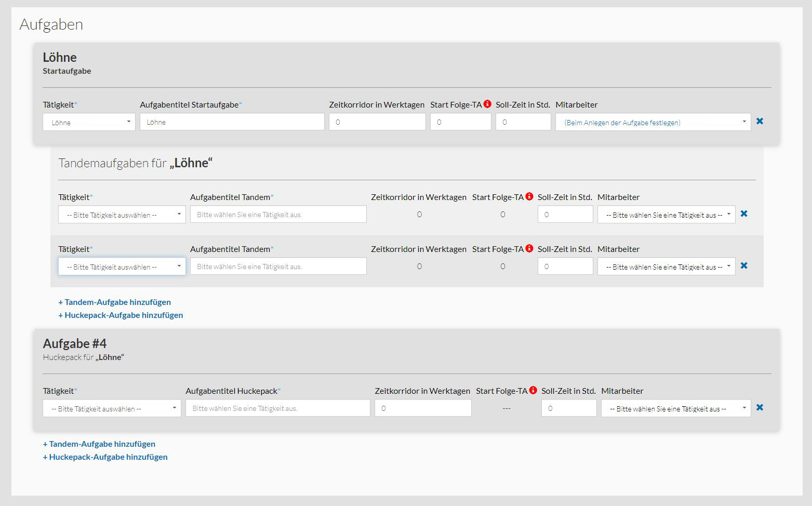
Task: Focus Soll-Zeit in Std. field in first Tandem row
Action: pos(565,215)
